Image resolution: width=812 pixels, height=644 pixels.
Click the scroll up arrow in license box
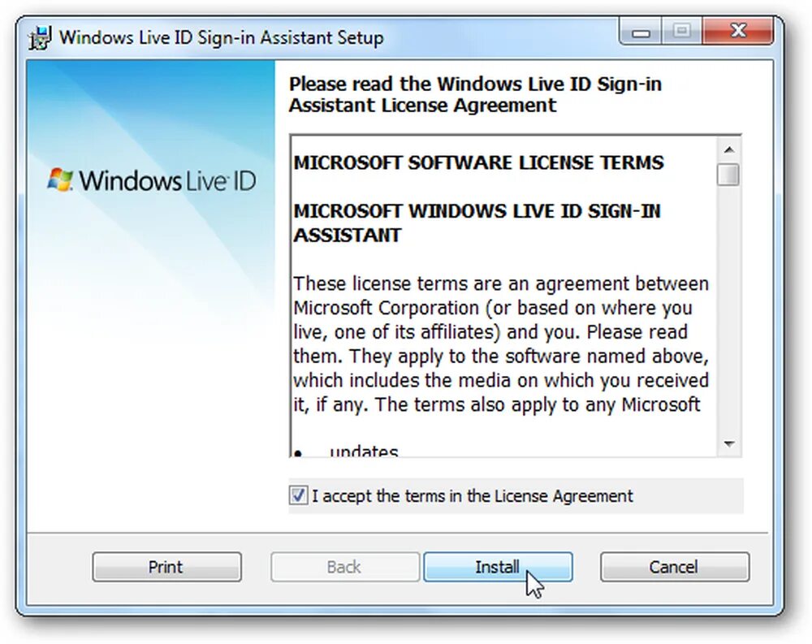(x=729, y=149)
